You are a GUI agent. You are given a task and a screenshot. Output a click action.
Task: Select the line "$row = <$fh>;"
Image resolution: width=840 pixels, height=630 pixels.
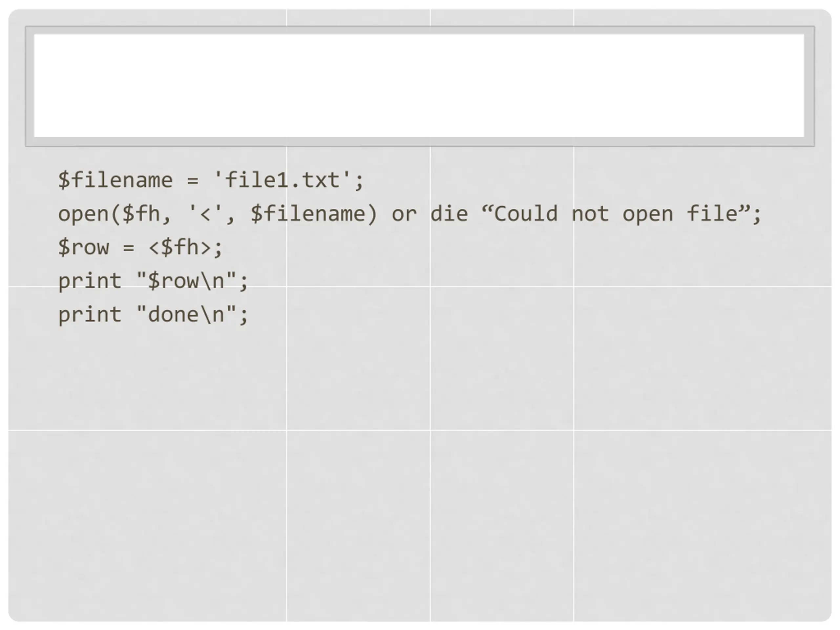140,248
